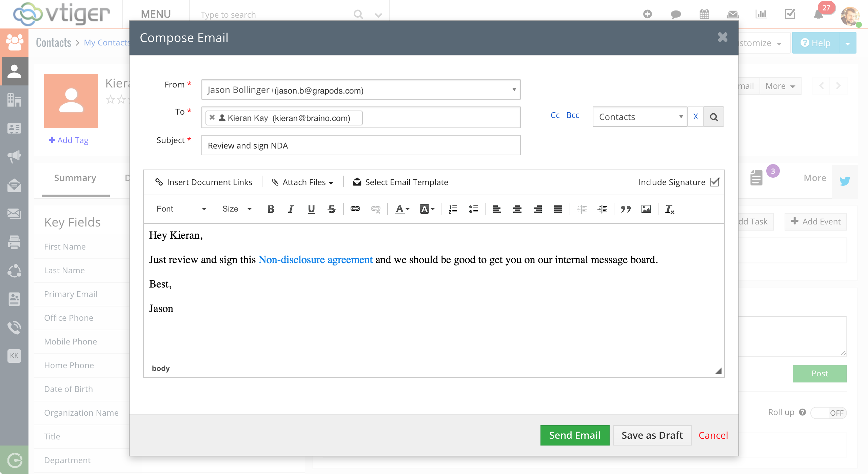This screenshot has height=474, width=868.
Task: Apply italic formatting to text
Action: tap(291, 209)
